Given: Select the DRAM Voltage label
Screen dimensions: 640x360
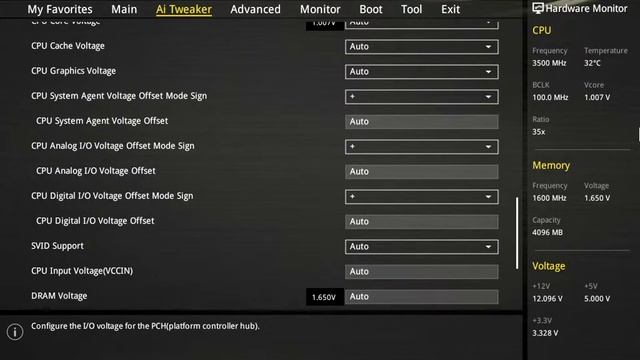Looking at the screenshot, I should click(59, 296).
